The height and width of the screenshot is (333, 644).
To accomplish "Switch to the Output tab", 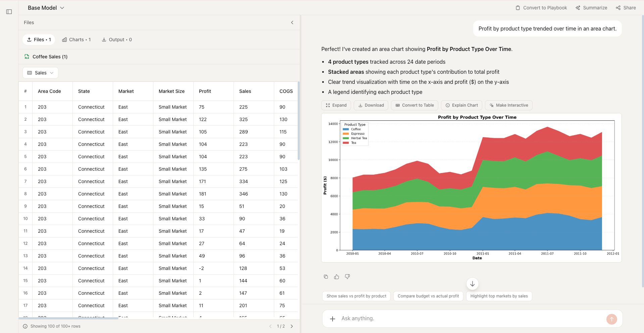I will [x=117, y=40].
